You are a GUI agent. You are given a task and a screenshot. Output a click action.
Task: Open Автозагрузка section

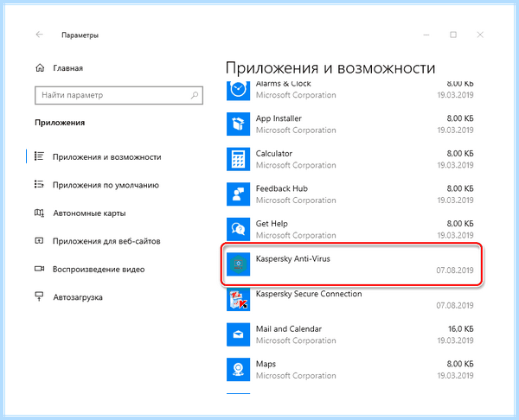click(78, 297)
